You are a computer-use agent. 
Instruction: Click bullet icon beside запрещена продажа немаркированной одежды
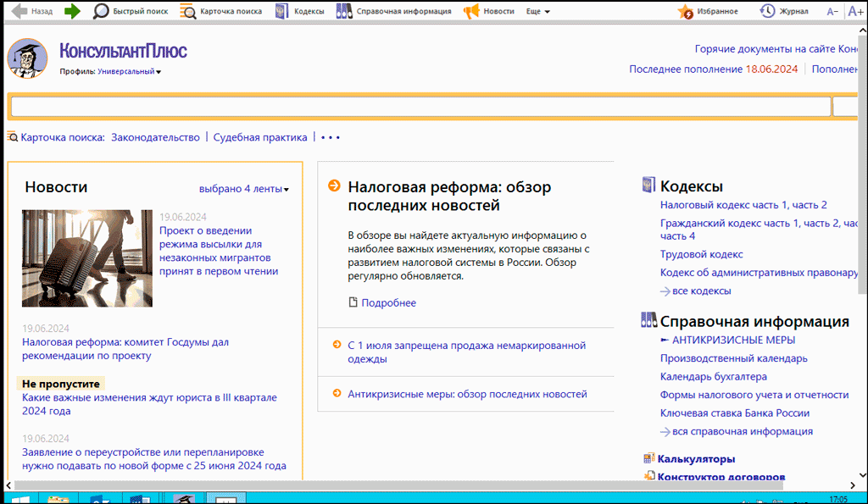(x=337, y=345)
